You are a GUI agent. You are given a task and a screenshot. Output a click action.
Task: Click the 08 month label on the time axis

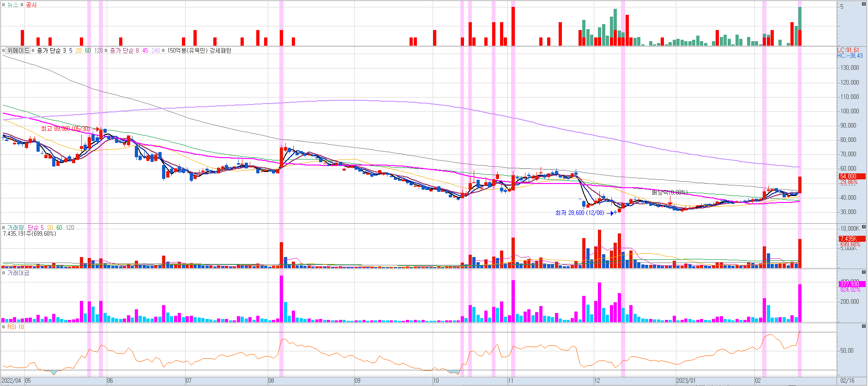(271, 381)
